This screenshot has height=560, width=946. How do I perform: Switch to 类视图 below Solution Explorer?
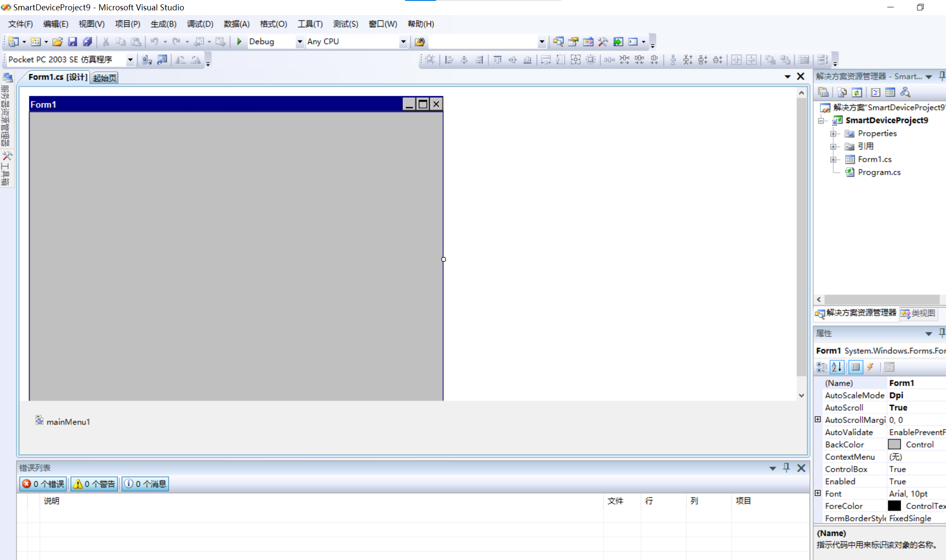tap(918, 314)
